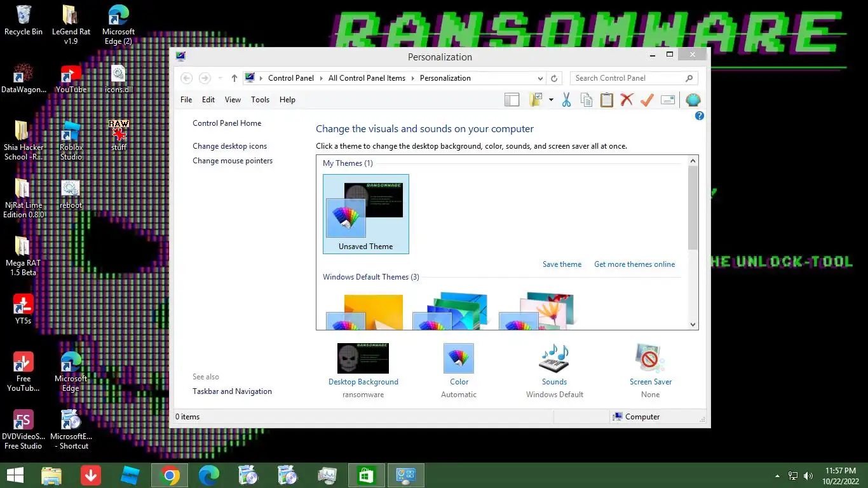This screenshot has height=488, width=868.
Task: Show hidden system tray icons arrow
Action: point(777,475)
